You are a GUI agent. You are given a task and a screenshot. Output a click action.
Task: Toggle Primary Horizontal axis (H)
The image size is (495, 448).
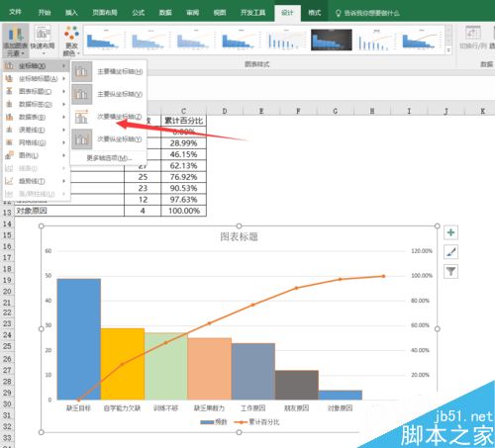point(108,71)
